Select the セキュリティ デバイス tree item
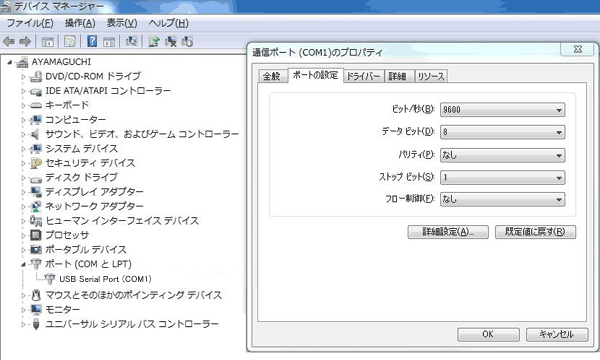This screenshot has height=360, width=600. tap(90, 163)
